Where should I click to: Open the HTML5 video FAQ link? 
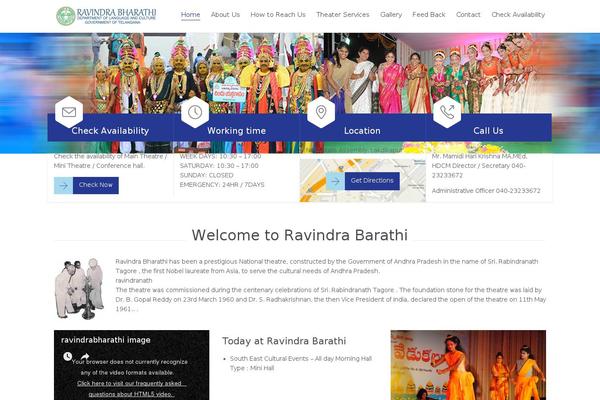click(131, 389)
